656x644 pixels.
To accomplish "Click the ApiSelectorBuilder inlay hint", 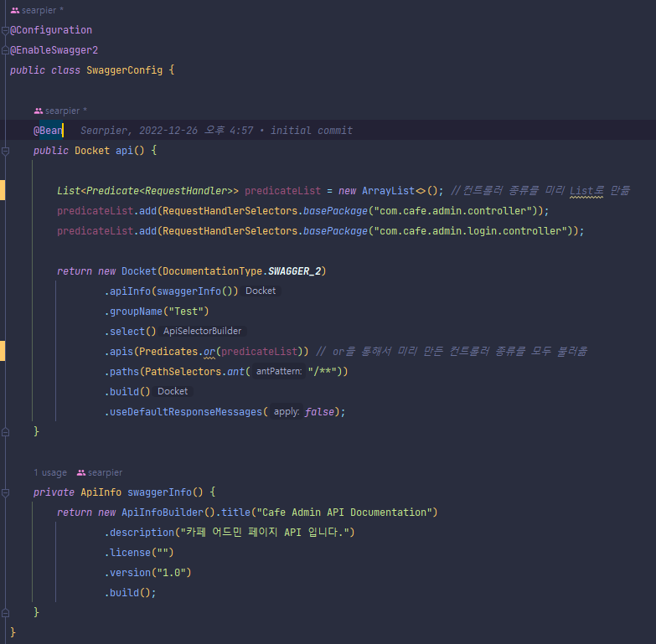I will pos(203,331).
